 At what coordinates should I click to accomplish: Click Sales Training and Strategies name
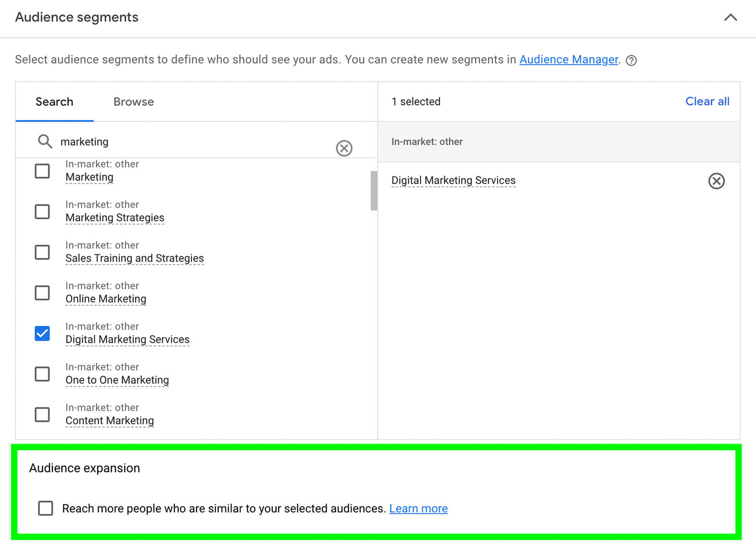pyautogui.click(x=135, y=259)
